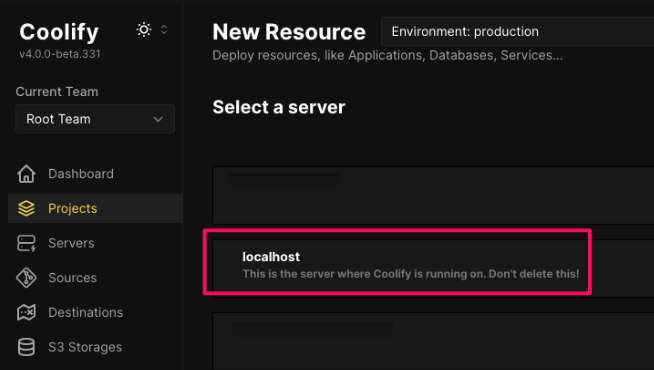Click the Projects stacked layers icon

(26, 208)
